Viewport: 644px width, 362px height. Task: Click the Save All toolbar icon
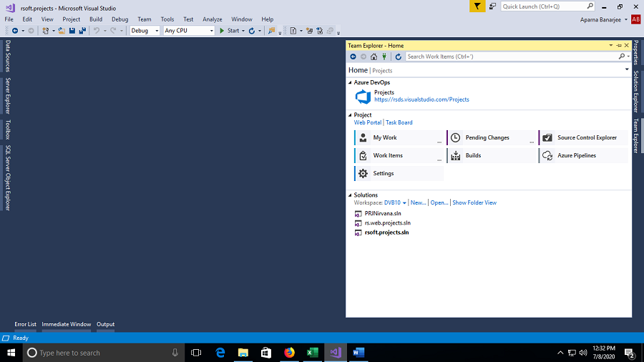pos(82,31)
